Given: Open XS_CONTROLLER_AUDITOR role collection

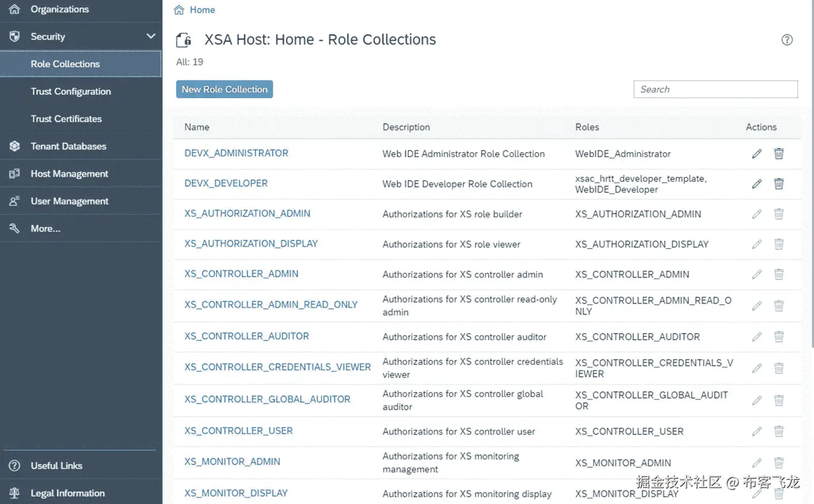Looking at the screenshot, I should (x=247, y=336).
